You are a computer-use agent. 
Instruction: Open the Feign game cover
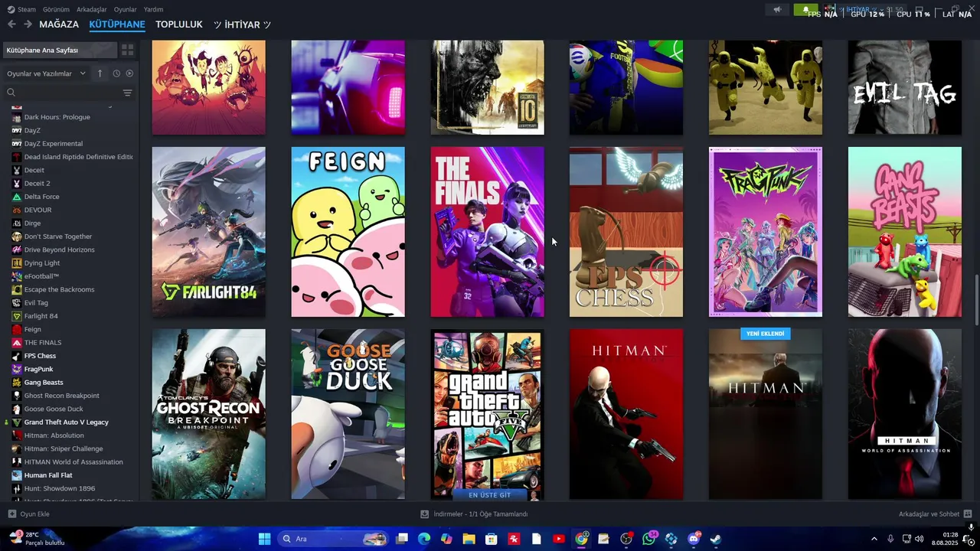point(348,232)
